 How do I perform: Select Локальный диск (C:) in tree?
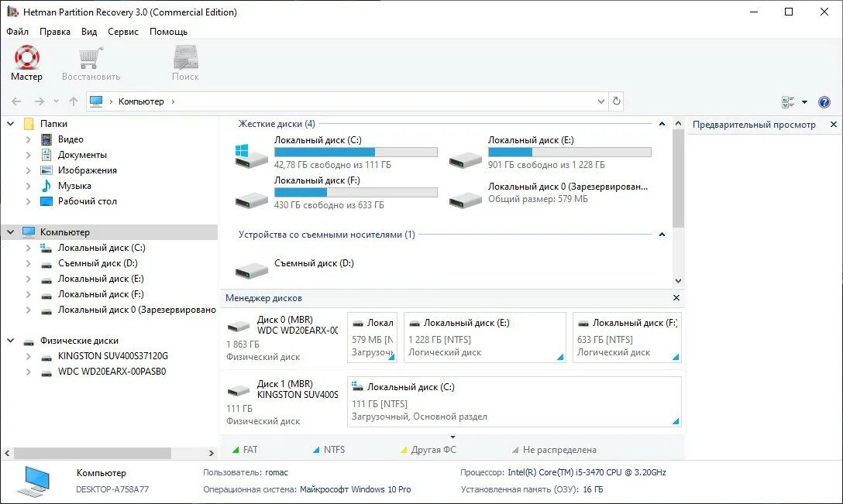click(x=102, y=248)
